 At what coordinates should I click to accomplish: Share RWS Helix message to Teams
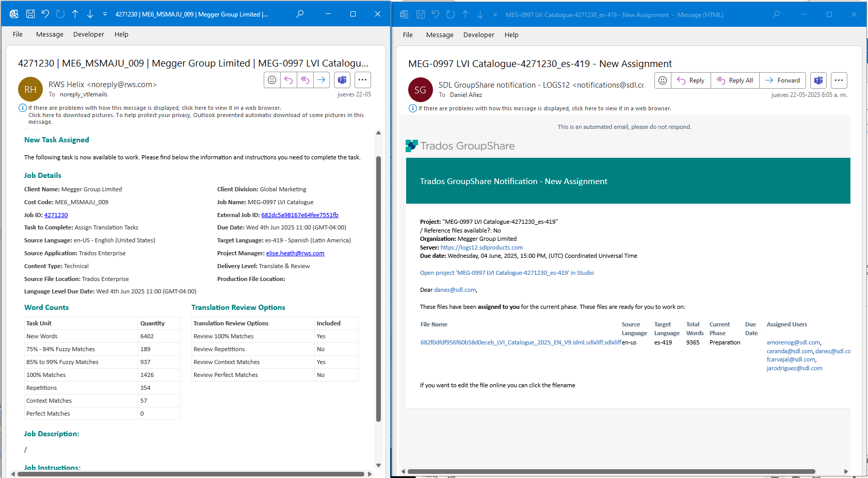tap(342, 80)
